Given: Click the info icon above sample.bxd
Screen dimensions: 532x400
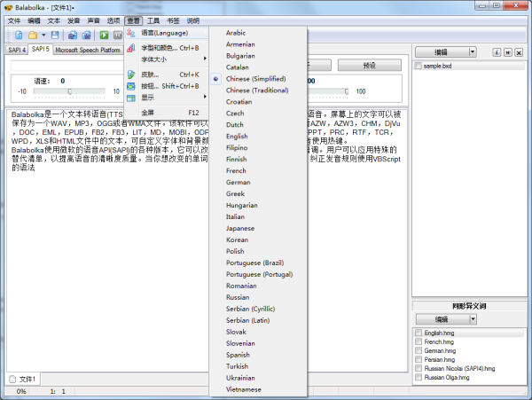Looking at the screenshot, I should point(496,52).
